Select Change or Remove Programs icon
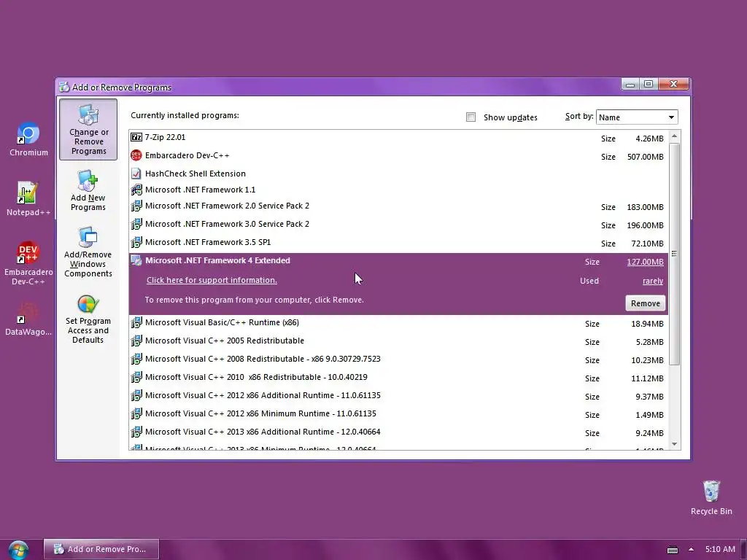The image size is (747, 560). pyautogui.click(x=88, y=130)
